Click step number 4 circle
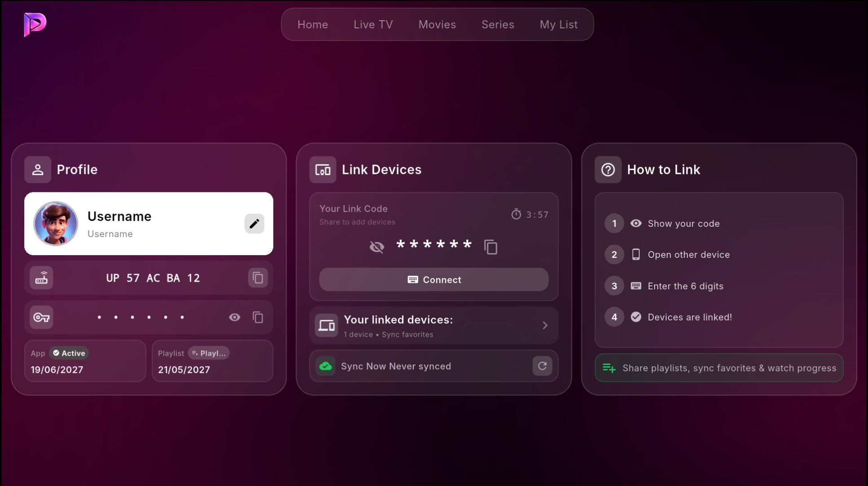 614,317
